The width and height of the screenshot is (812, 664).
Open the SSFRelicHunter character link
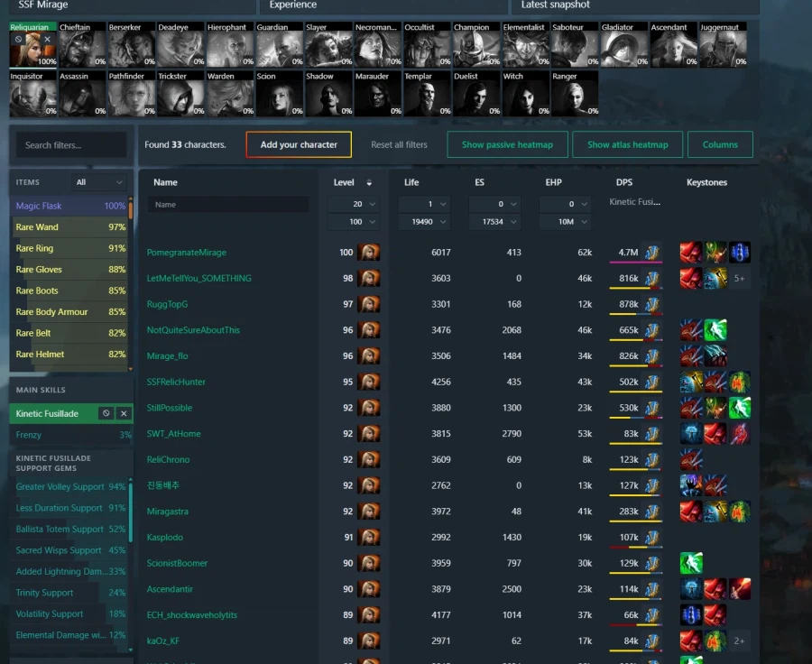176,382
